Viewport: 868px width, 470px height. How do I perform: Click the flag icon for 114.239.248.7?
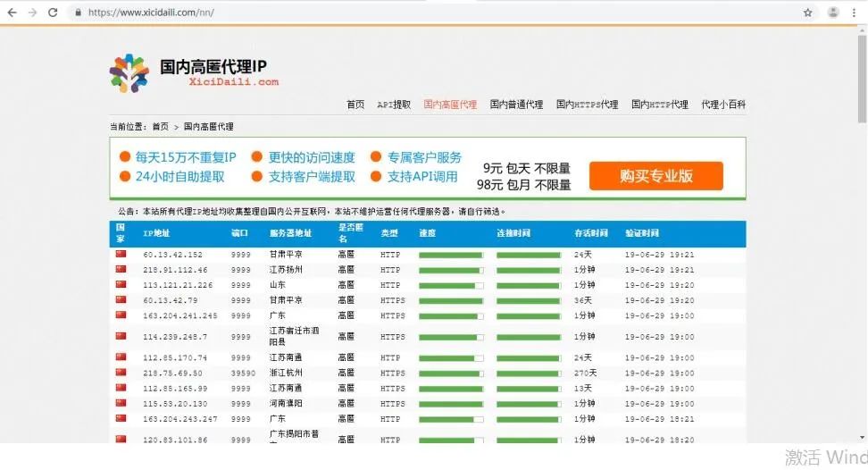pos(121,336)
